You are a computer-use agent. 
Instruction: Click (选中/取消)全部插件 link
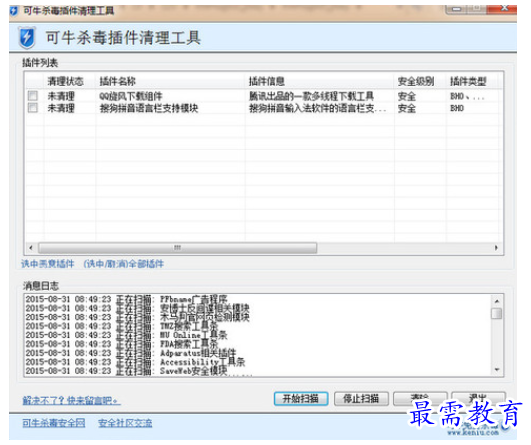124,264
